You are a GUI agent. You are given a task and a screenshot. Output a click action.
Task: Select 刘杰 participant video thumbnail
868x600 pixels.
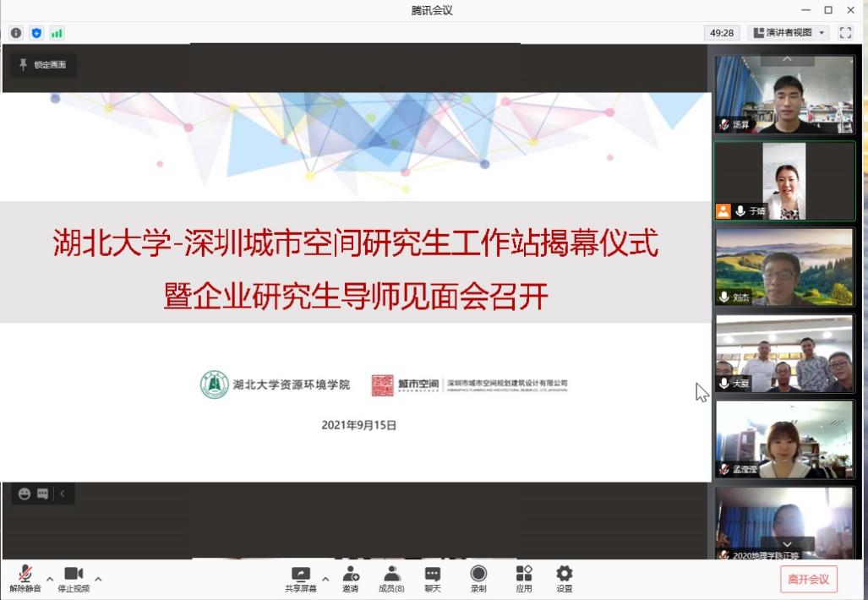784,266
